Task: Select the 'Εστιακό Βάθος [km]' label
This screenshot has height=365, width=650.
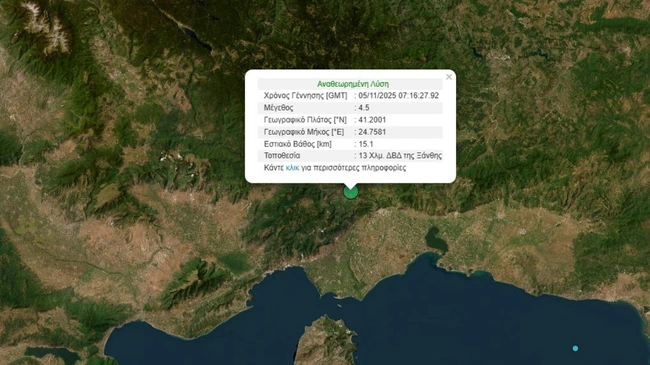Action: (298, 144)
